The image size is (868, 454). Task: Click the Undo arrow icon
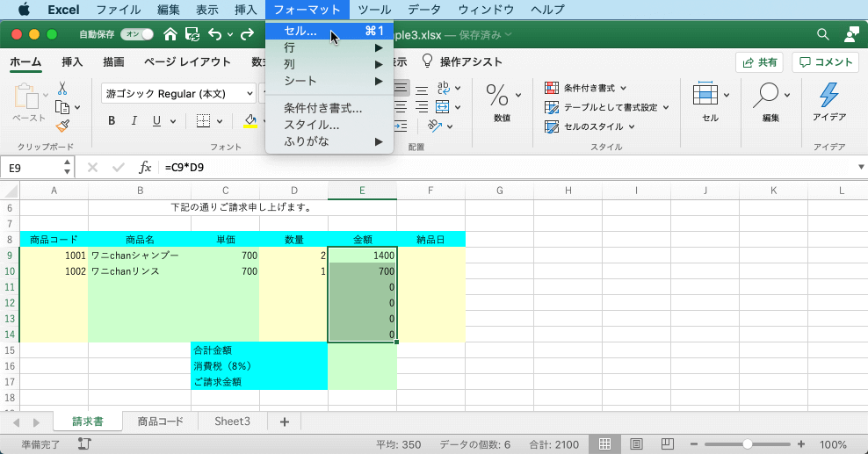[x=214, y=34]
